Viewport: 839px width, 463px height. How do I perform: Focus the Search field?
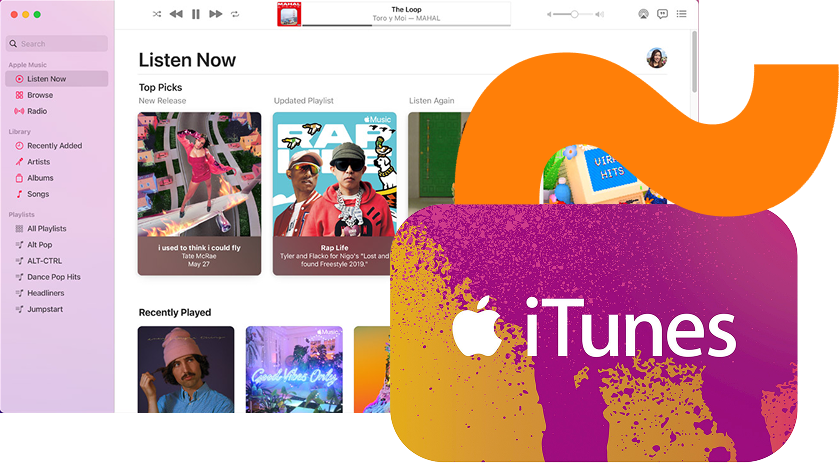[x=57, y=44]
